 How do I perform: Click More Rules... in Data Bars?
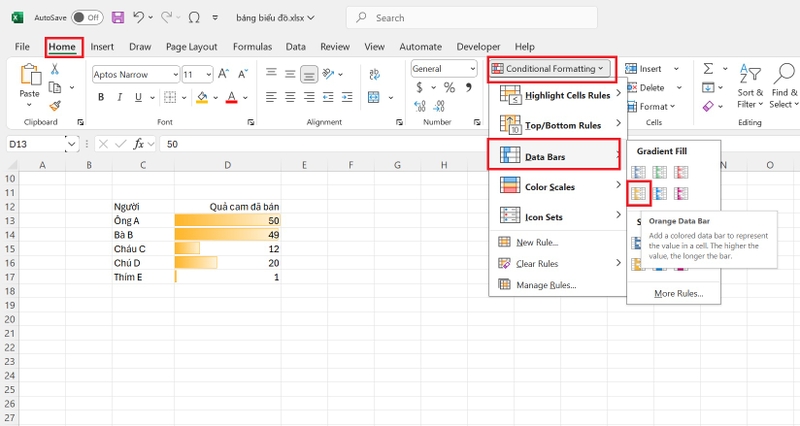679,293
